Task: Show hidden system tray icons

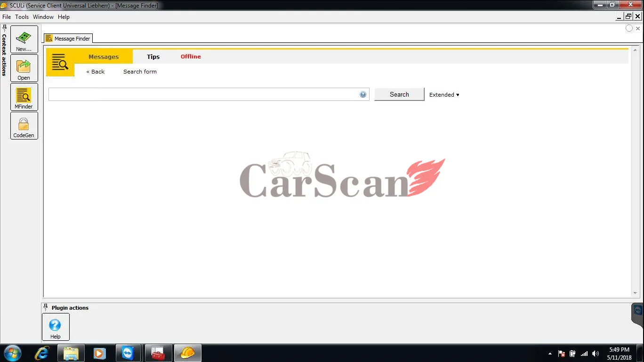Action: coord(550,354)
